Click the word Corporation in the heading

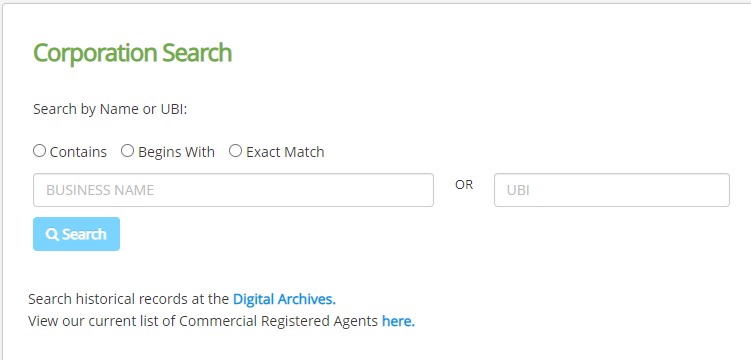tap(95, 54)
